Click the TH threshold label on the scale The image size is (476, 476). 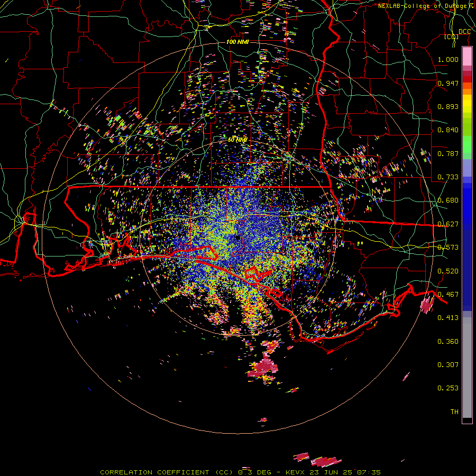[454, 412]
